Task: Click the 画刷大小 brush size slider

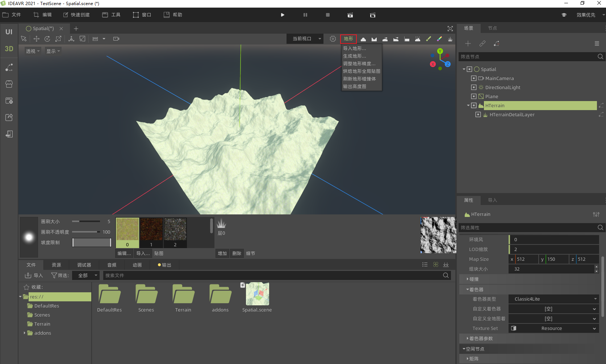Action: pyautogui.click(x=86, y=221)
